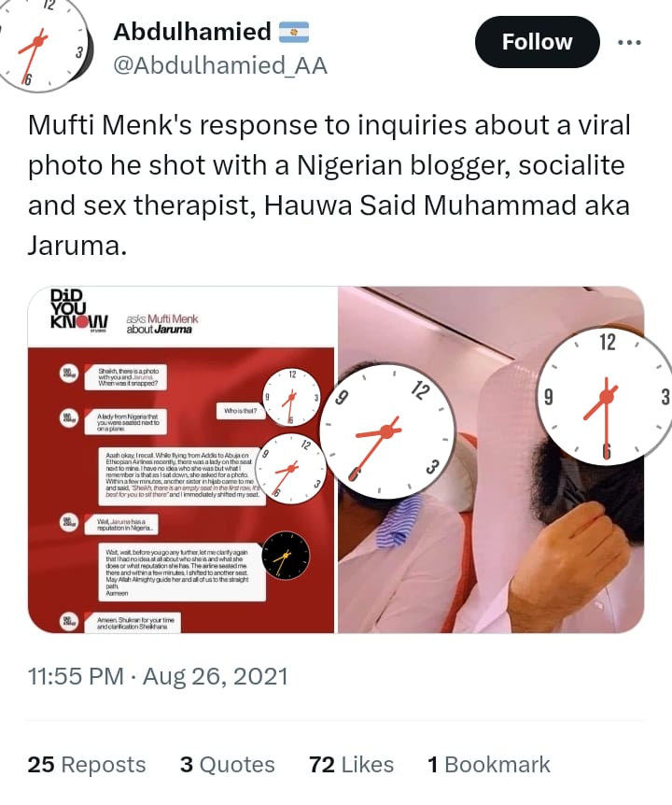This screenshot has height=805, width=672.
Task: Click the black clock icon in chat
Action: [286, 556]
